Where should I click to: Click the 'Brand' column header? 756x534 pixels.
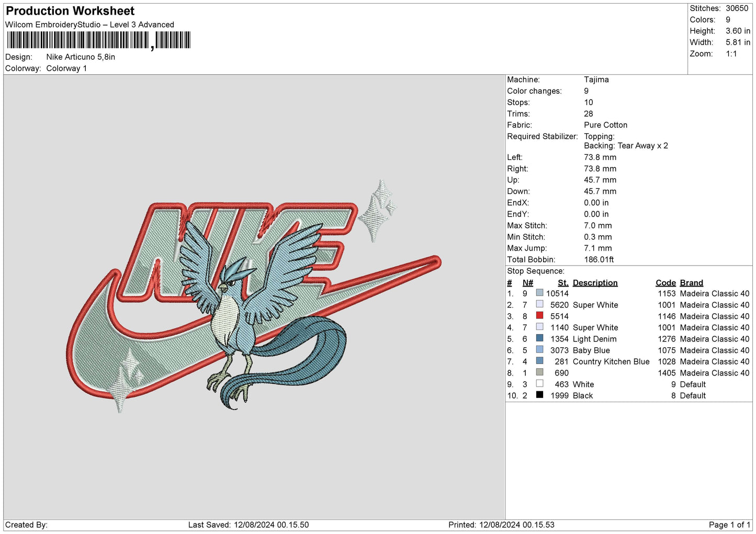[x=691, y=282]
